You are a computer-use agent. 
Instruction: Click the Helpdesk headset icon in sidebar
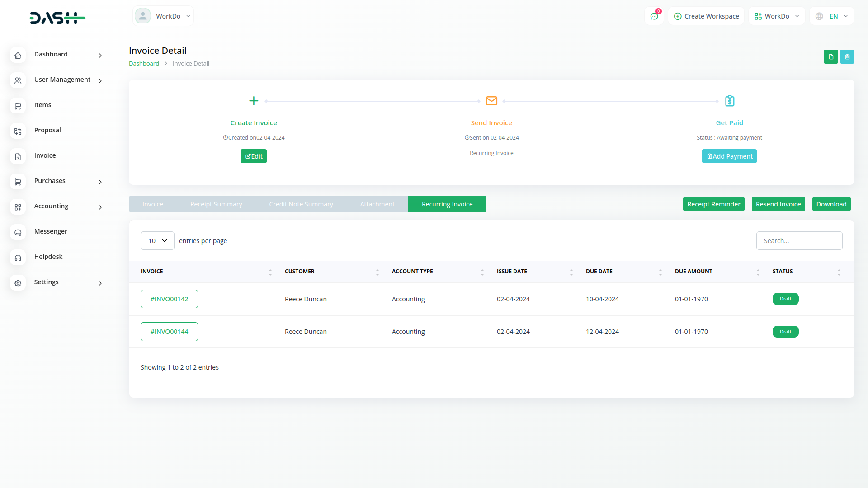[18, 258]
